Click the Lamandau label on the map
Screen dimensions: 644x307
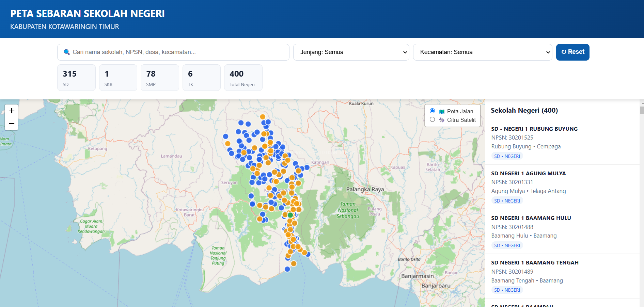[x=171, y=156]
